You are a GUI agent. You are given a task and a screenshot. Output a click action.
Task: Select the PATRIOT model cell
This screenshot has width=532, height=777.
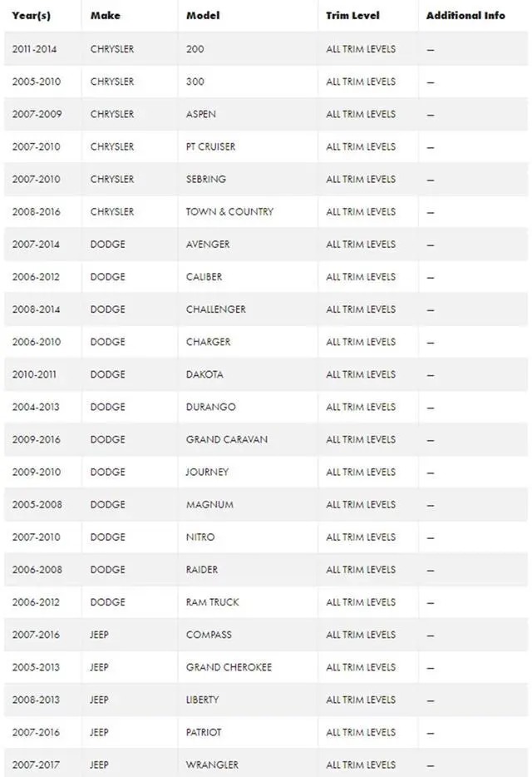point(204,732)
